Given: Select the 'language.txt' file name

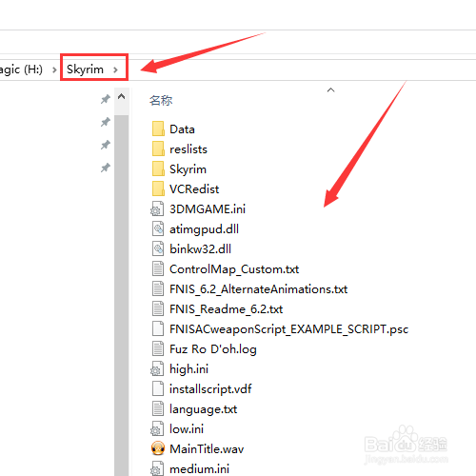Looking at the screenshot, I should coord(204,409).
